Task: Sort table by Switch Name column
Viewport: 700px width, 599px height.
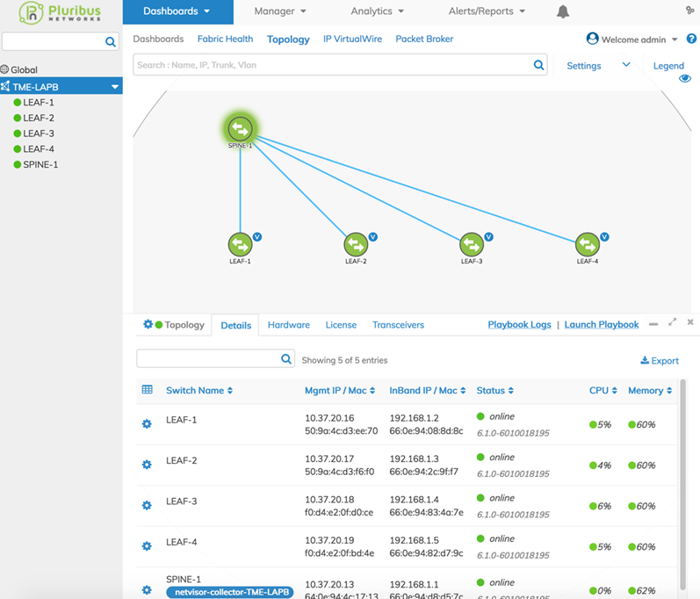Action: pyautogui.click(x=199, y=391)
